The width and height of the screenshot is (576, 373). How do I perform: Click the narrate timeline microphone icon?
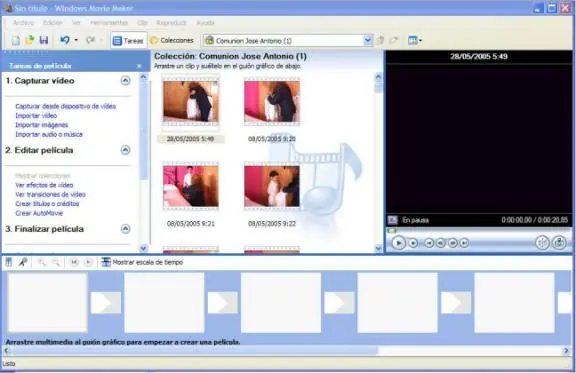tap(23, 262)
